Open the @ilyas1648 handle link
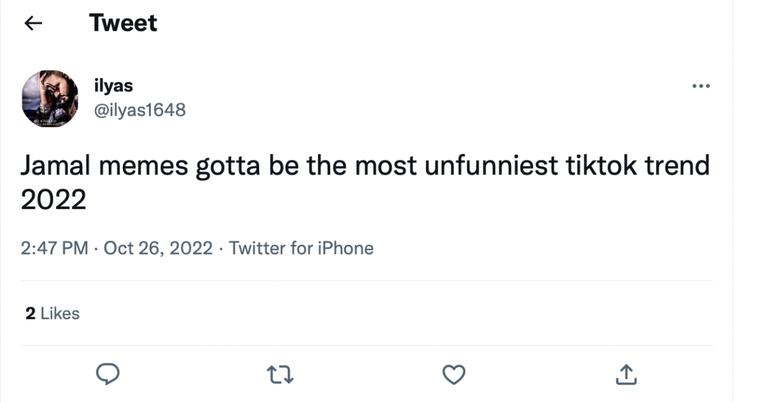This screenshot has width=768, height=402. tap(139, 110)
